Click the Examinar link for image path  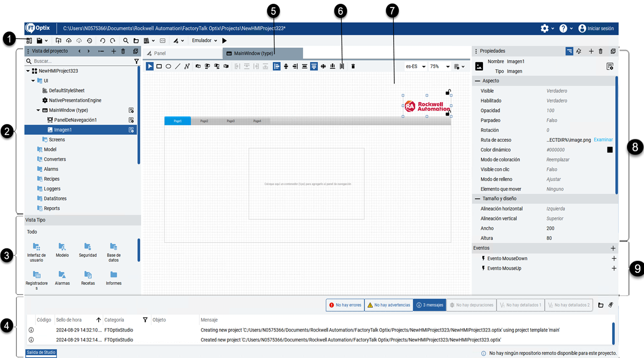click(x=603, y=140)
